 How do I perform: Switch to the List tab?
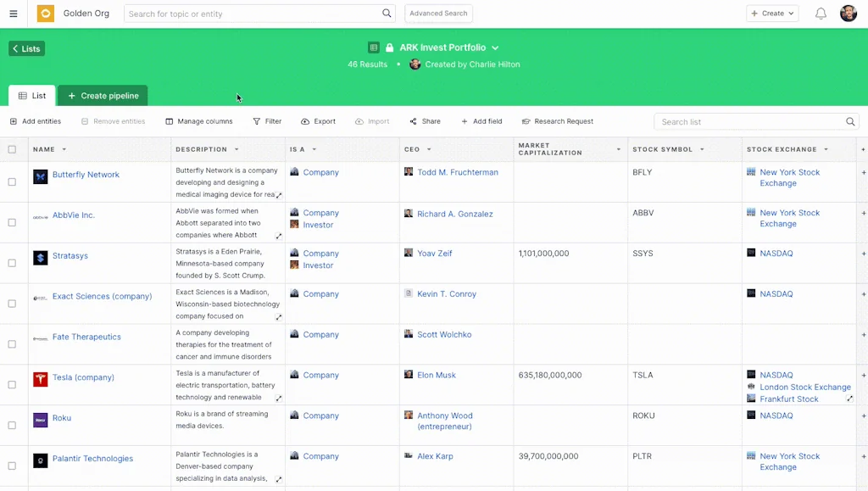[x=32, y=96]
